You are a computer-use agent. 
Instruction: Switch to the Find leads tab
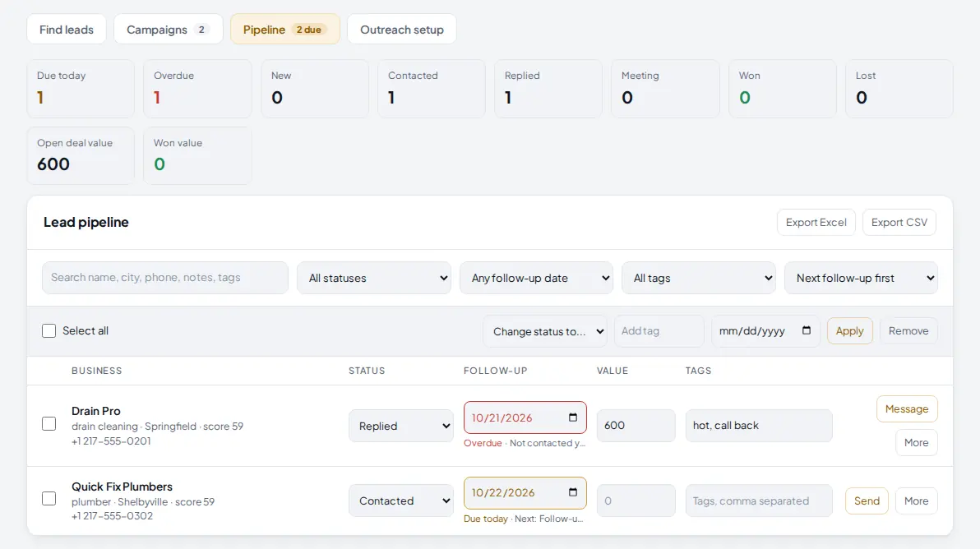tap(67, 30)
